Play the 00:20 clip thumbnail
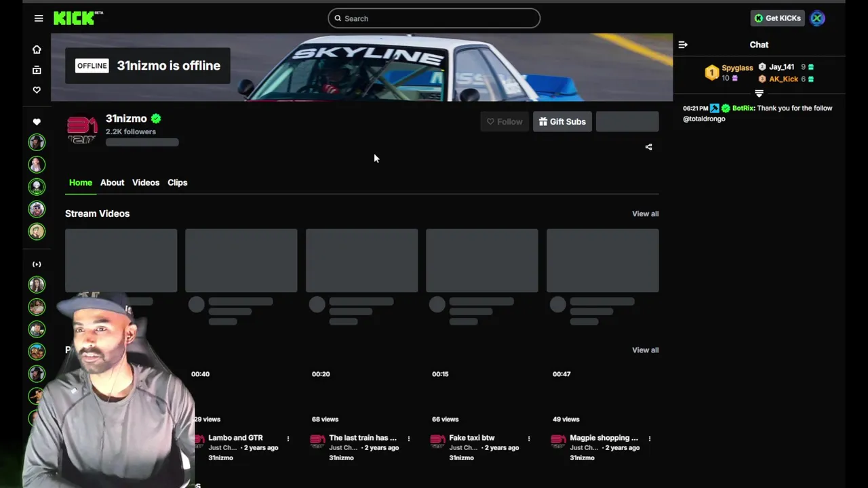Viewport: 868px width, 488px height. 361,396
